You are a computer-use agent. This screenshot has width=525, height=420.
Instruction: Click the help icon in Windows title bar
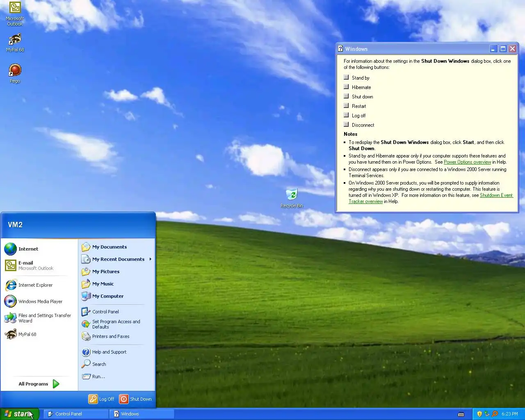point(340,49)
